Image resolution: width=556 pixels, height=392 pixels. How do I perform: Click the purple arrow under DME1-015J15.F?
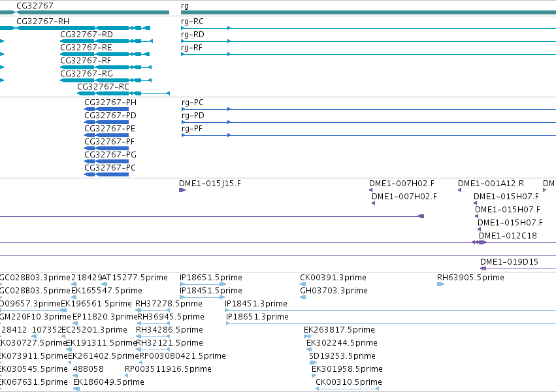[182, 190]
